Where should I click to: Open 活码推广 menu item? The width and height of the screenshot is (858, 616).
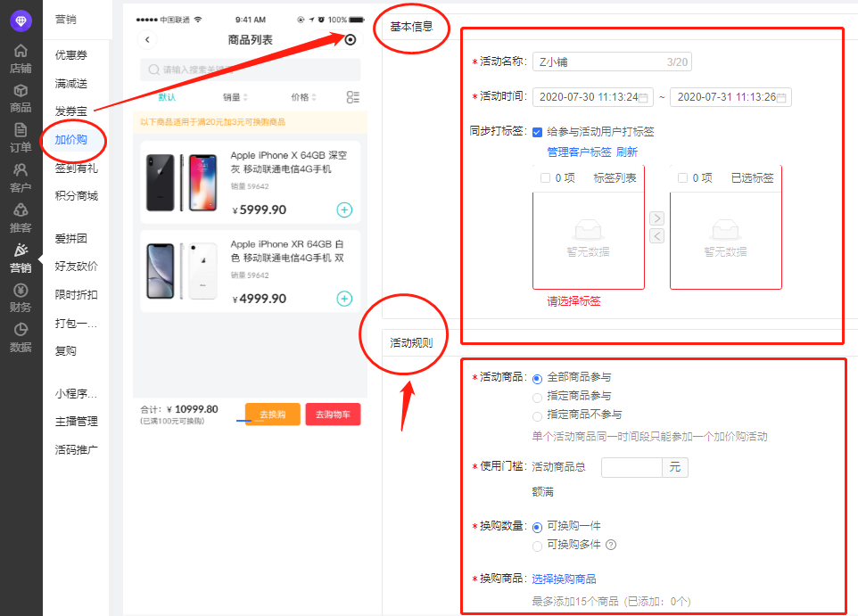tap(77, 449)
